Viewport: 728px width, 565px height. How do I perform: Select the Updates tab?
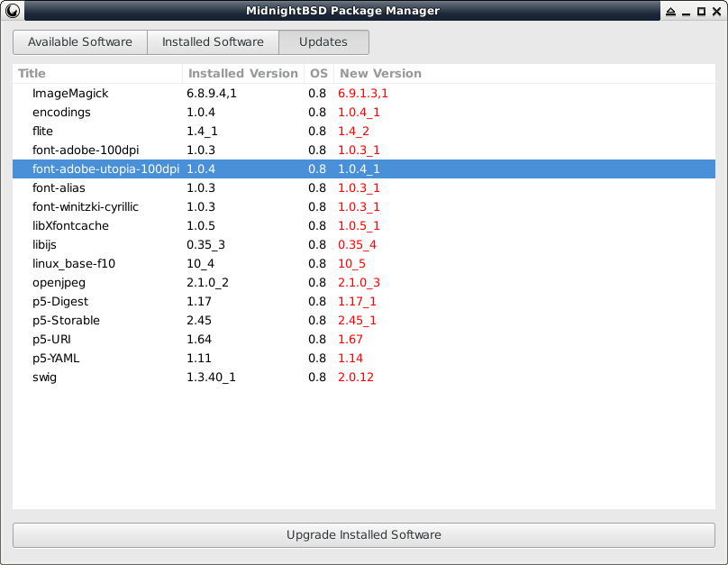pos(323,42)
